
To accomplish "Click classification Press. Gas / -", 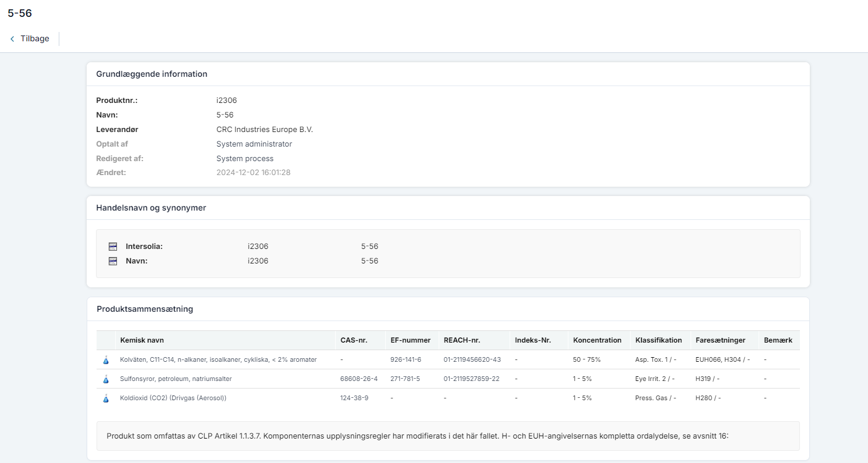I will [x=656, y=398].
